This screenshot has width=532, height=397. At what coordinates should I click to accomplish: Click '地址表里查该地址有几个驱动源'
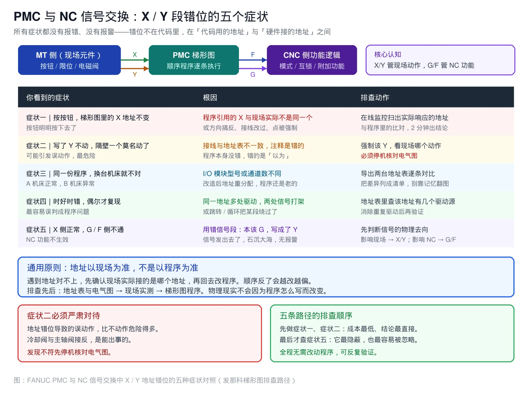click(x=408, y=201)
